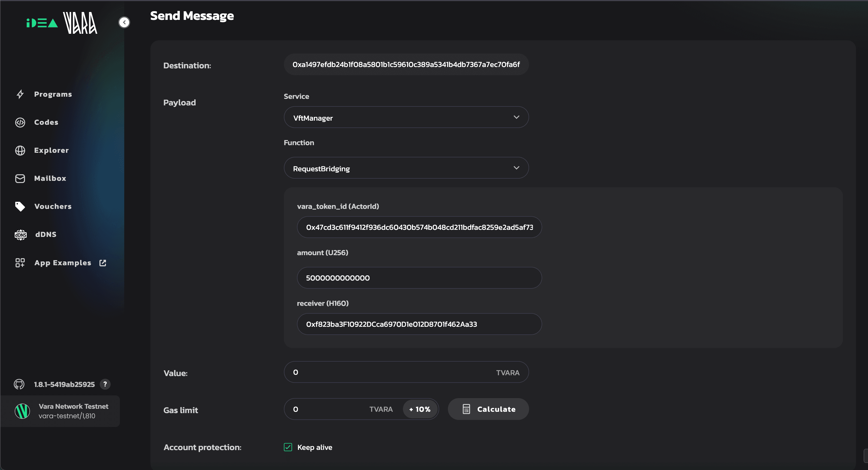Click the Vouchers tag icon

20,206
